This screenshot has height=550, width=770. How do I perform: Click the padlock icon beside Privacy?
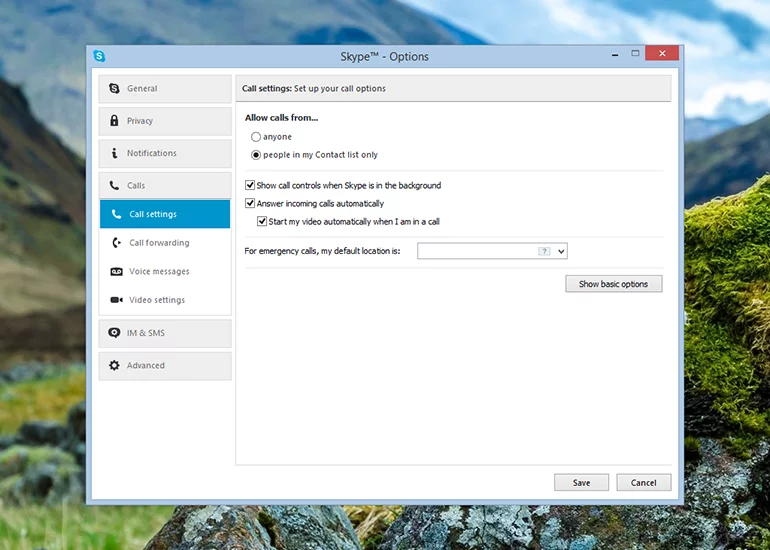coord(114,120)
